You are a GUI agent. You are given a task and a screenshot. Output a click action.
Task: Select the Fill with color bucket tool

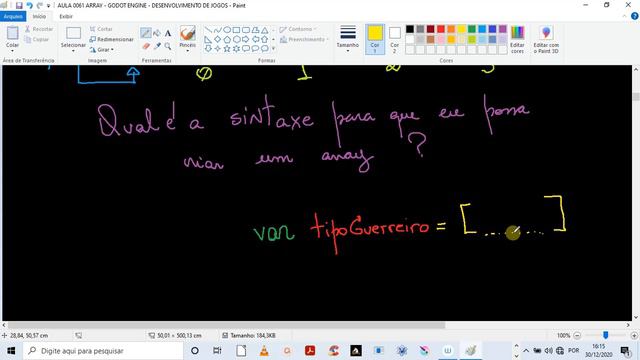[157, 33]
